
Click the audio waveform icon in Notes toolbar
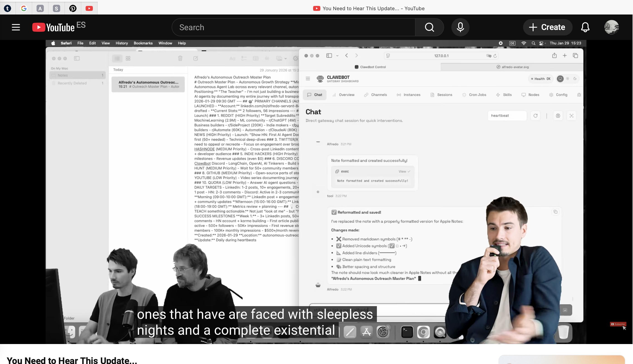point(267,58)
